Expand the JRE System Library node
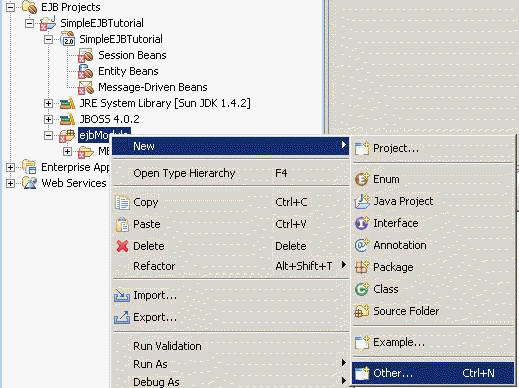519x388 pixels. tap(48, 103)
